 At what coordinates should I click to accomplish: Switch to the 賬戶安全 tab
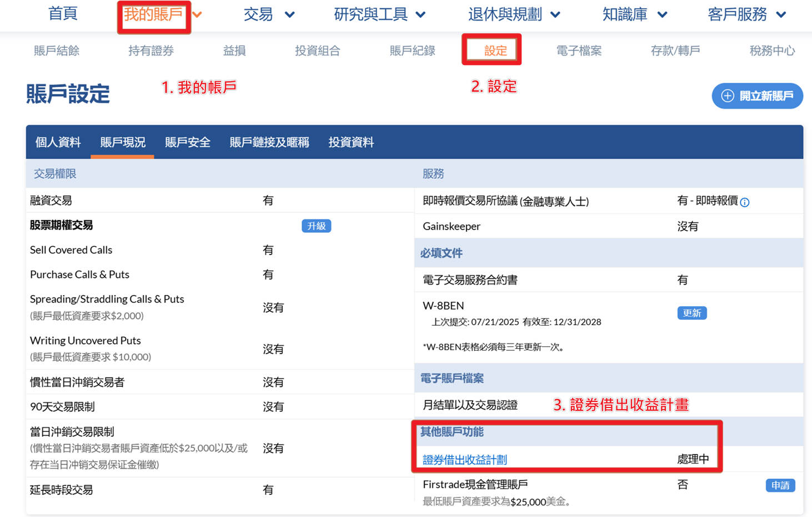pyautogui.click(x=188, y=142)
